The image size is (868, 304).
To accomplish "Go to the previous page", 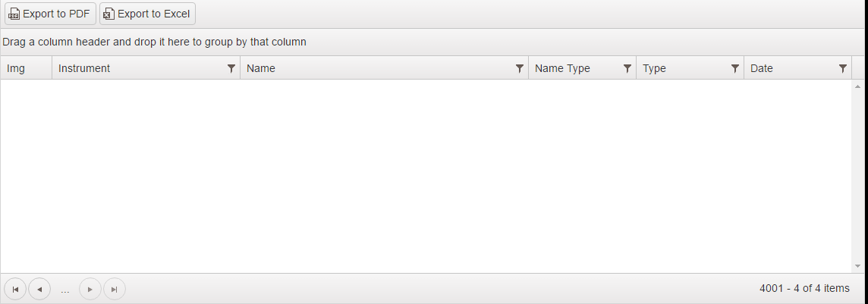I will coord(39,289).
